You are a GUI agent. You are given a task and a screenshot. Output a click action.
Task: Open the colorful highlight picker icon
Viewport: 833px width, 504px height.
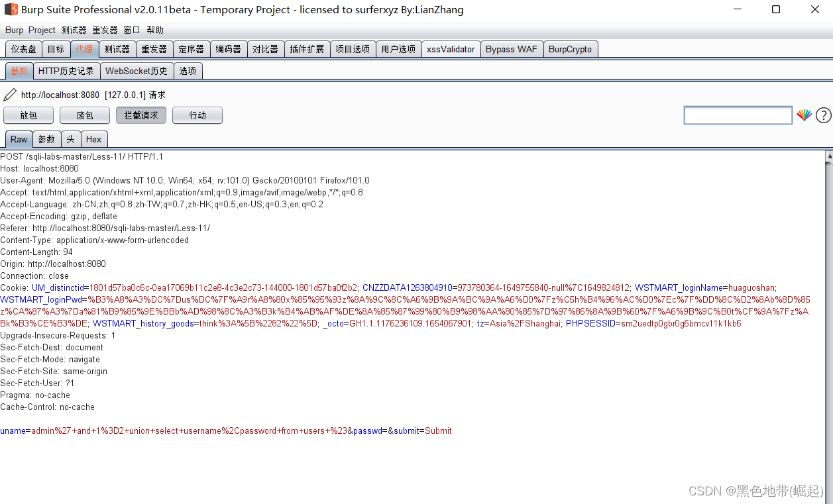pos(804,115)
